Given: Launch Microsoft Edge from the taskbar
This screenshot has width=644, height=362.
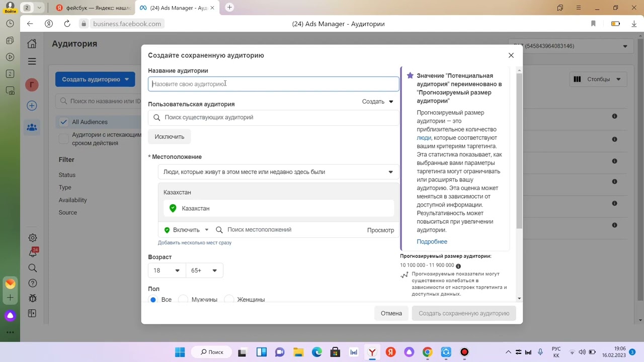Looking at the screenshot, I should (x=317, y=352).
